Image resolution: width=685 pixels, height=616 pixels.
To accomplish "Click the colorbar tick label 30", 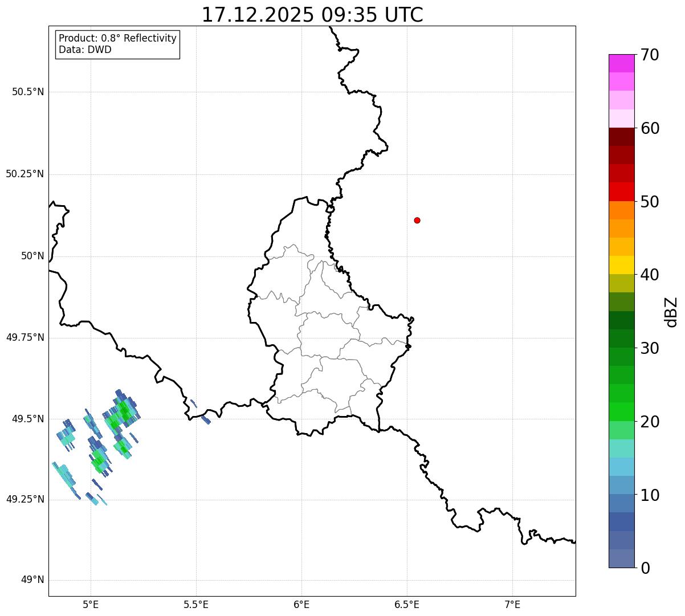I will (x=650, y=348).
